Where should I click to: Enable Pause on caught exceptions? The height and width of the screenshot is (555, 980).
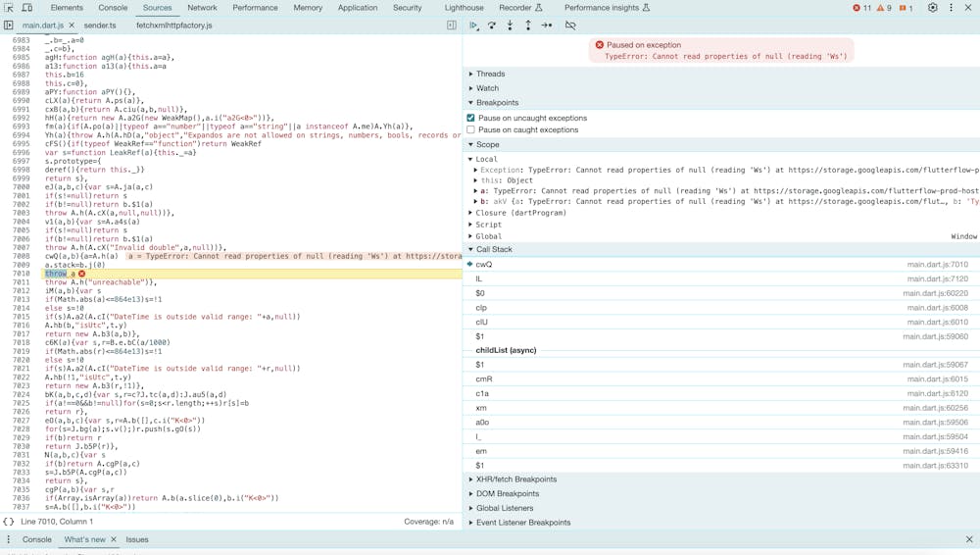[471, 129]
